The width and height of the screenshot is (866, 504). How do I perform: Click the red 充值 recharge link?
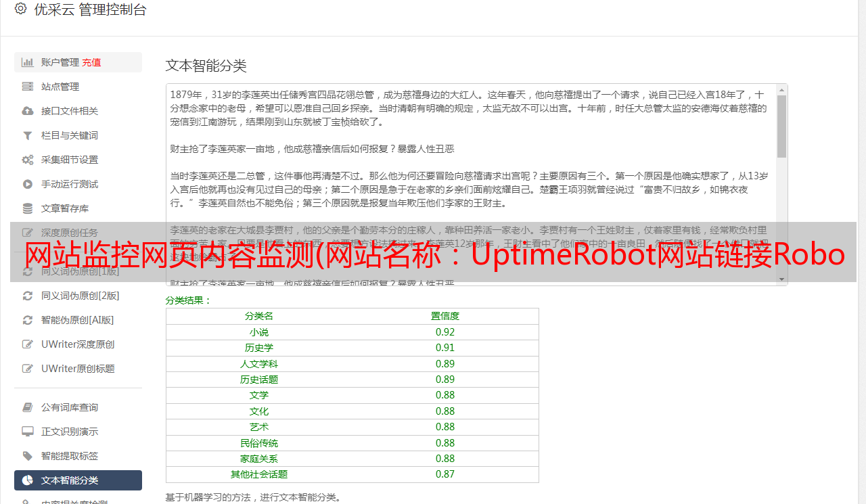[x=91, y=62]
